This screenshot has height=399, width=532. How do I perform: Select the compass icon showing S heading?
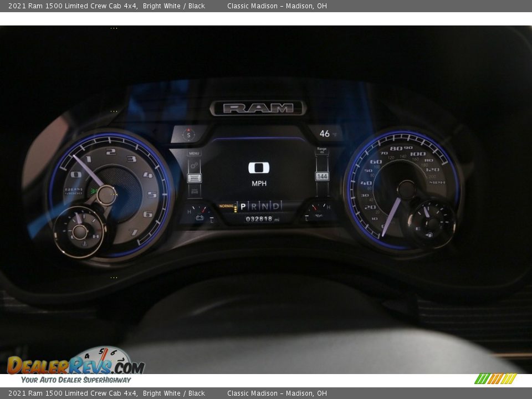[x=189, y=135]
